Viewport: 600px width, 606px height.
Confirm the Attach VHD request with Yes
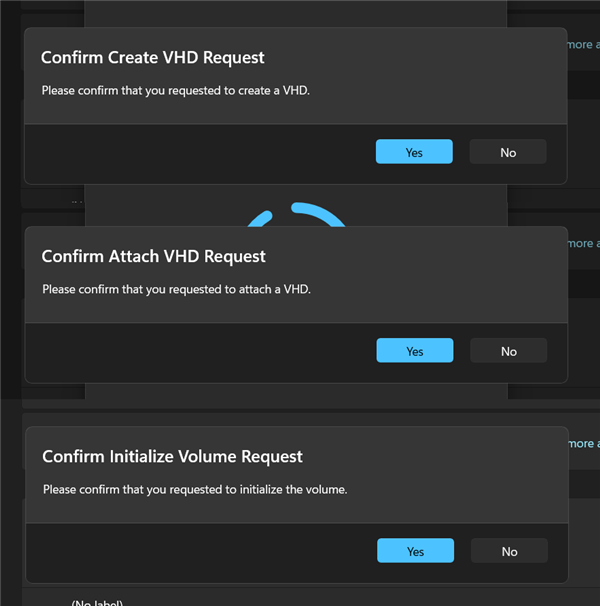pyautogui.click(x=415, y=351)
